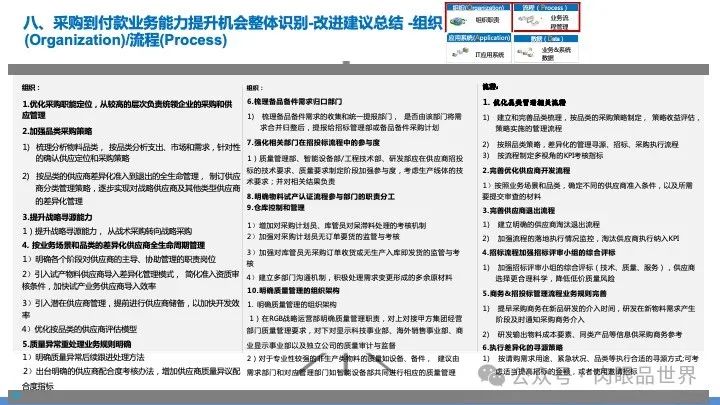Click bullet 从战术采购转向战略采购
Viewport: 720px width, 405px height.
pos(107,231)
